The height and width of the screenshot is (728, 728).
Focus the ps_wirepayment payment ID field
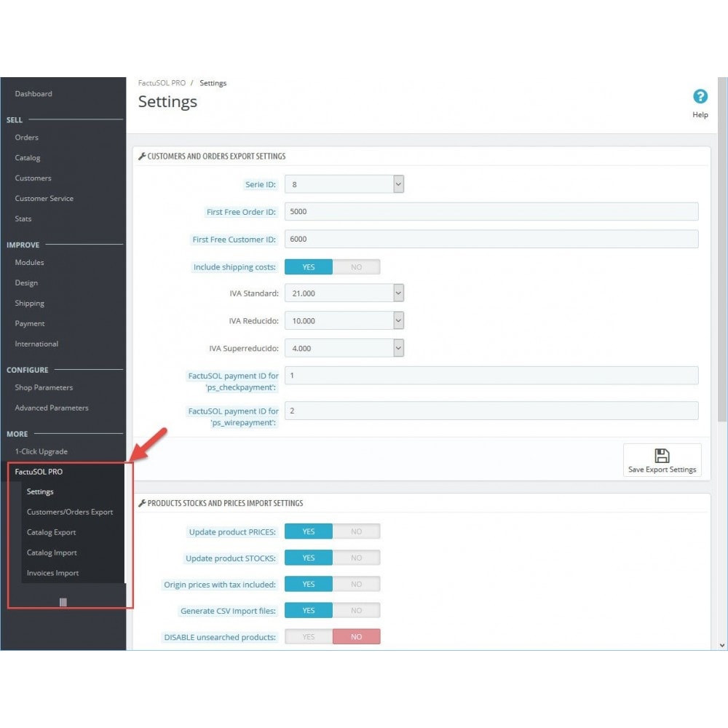coord(491,411)
